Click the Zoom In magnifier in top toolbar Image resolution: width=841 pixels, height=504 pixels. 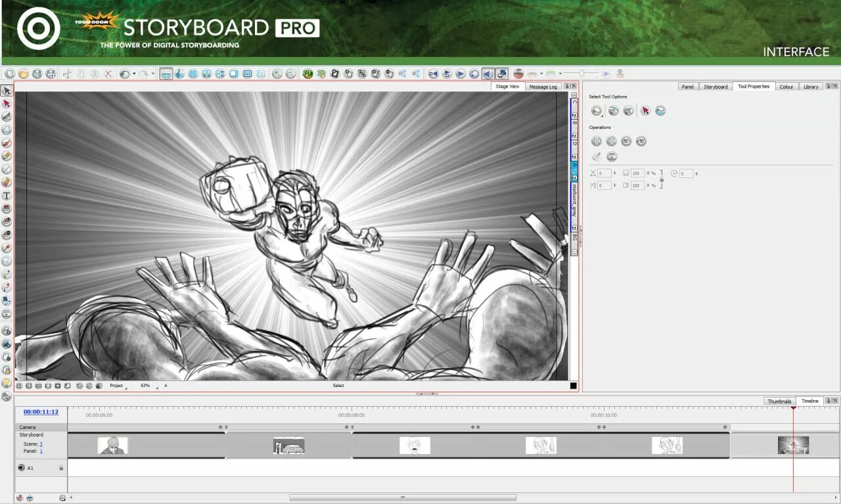tap(277, 74)
